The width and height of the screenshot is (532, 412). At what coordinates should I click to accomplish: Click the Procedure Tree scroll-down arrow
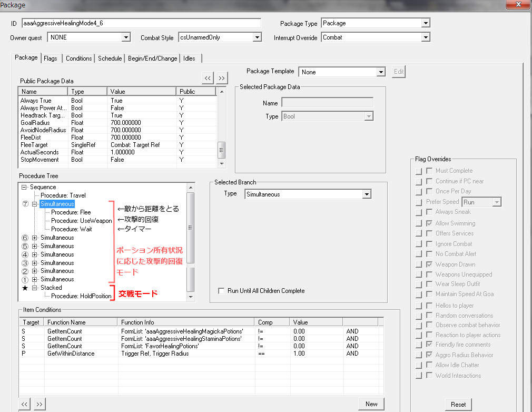pyautogui.click(x=191, y=297)
